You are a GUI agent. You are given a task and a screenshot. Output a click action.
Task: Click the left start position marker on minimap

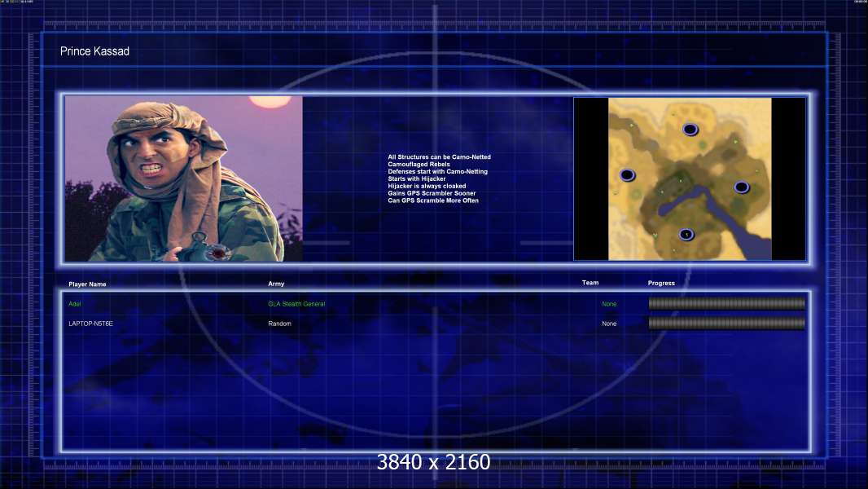pos(627,175)
